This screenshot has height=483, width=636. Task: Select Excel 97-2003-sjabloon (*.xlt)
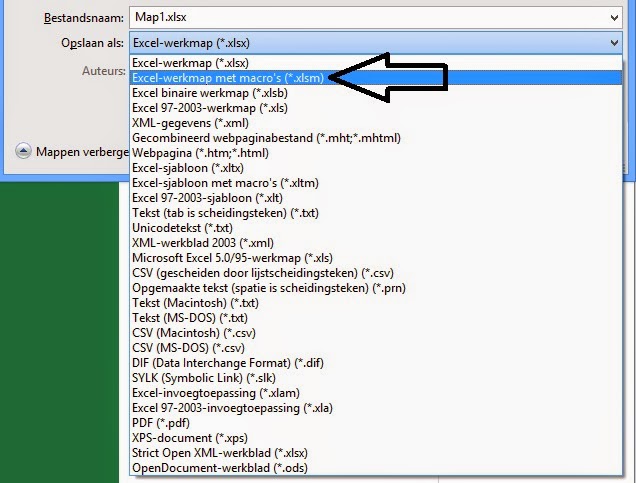(376, 198)
